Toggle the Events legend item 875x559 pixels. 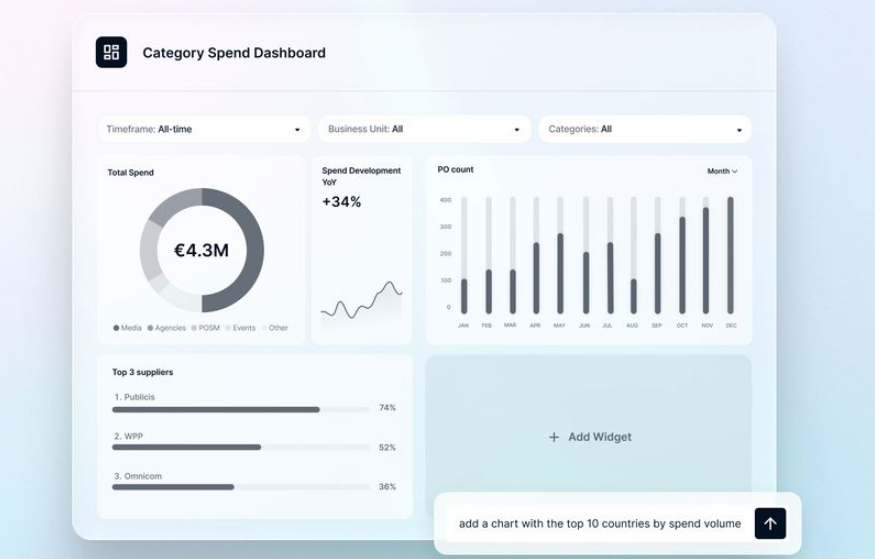(x=241, y=328)
